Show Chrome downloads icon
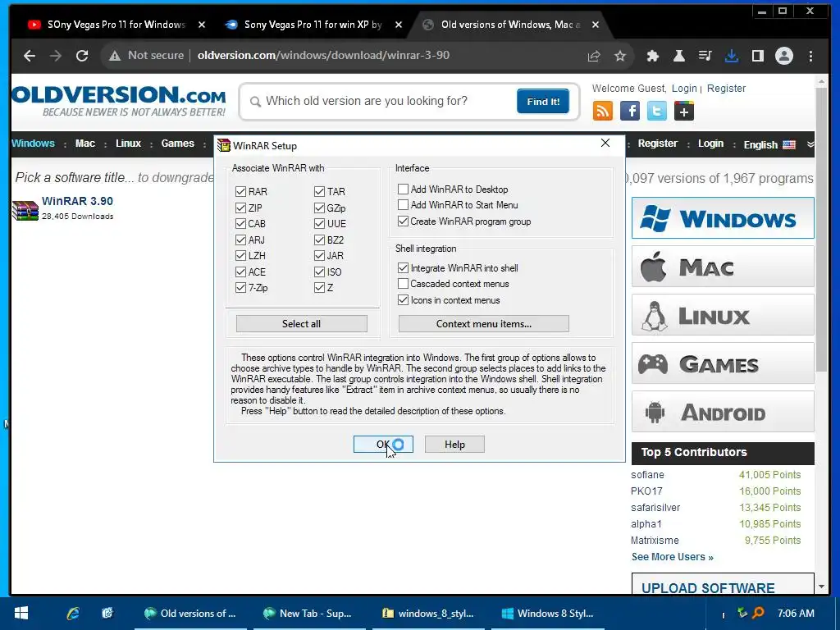840x630 pixels. 731,56
